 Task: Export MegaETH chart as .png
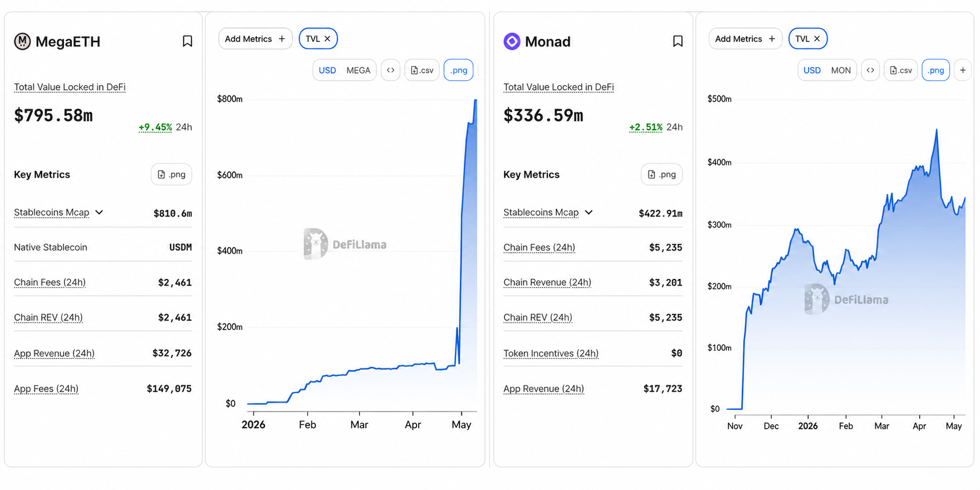(x=459, y=70)
